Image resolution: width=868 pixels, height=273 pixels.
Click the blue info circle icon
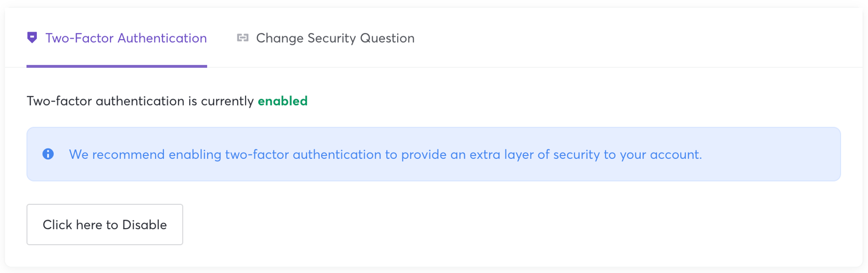pos(48,154)
